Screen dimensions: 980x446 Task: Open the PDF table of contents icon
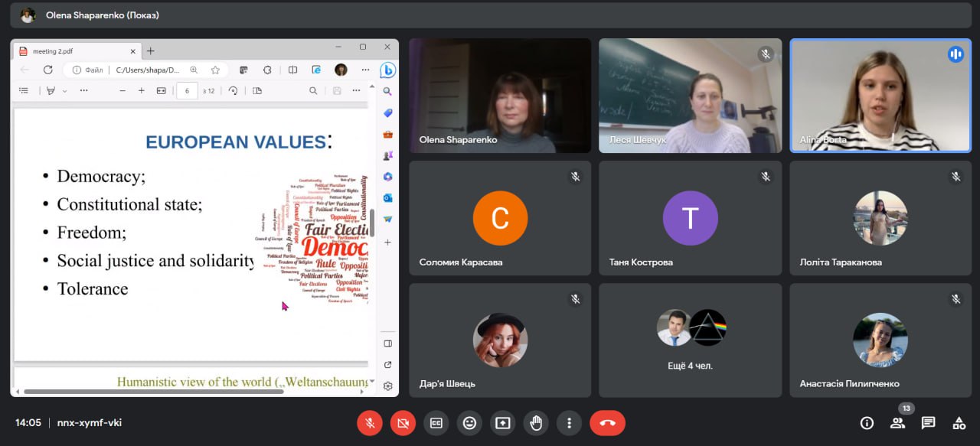pos(24,90)
